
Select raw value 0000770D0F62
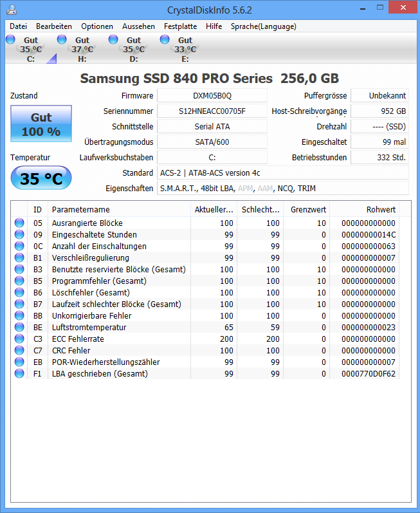[x=369, y=373]
